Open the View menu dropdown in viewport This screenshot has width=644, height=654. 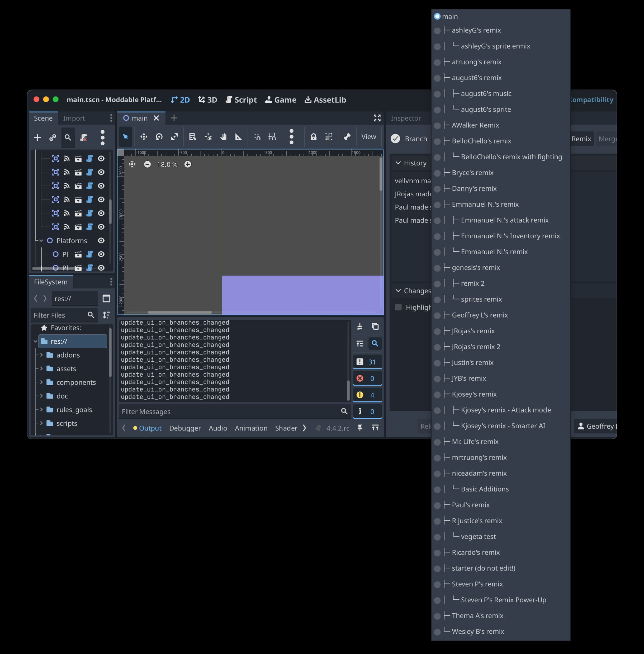pos(369,137)
